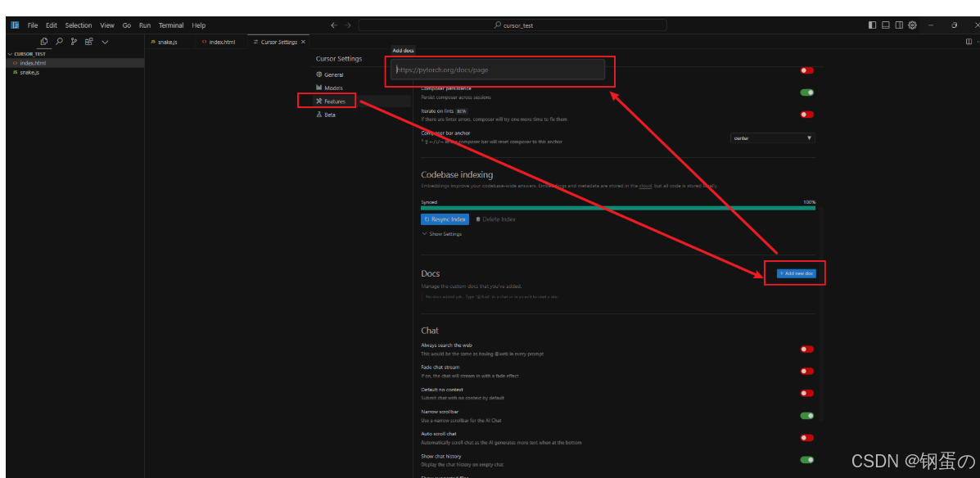The height and width of the screenshot is (478, 980).
Task: Click the JS icon on snake.js tab
Action: point(153,42)
